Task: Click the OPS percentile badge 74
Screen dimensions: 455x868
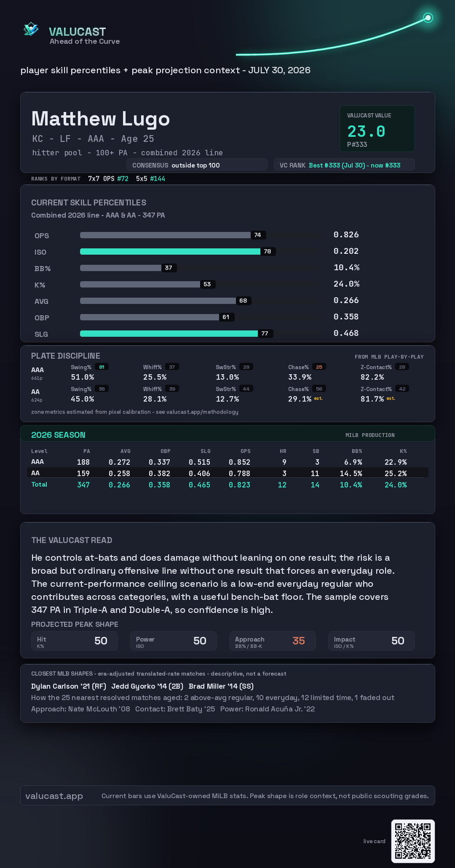Action: click(x=258, y=235)
